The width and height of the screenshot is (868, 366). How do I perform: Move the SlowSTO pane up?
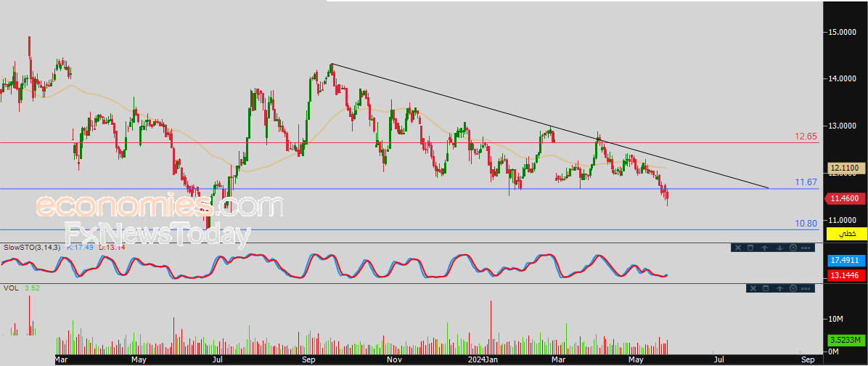(764, 248)
